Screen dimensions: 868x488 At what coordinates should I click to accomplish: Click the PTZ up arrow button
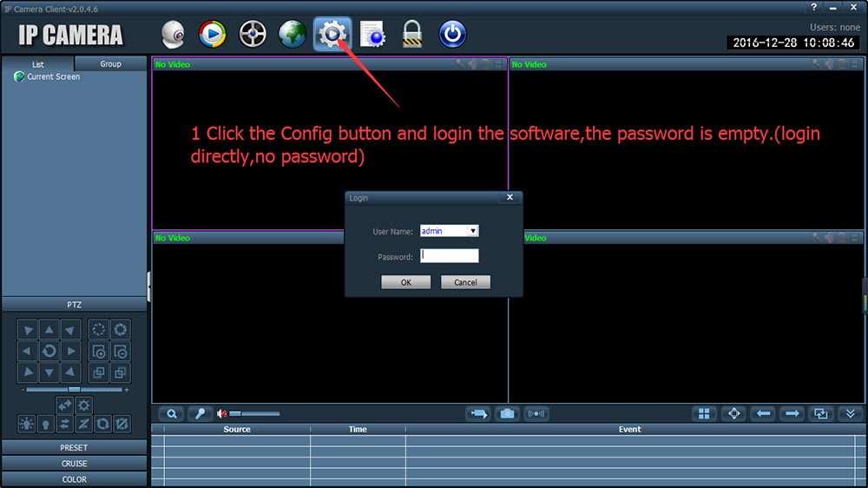pyautogui.click(x=49, y=330)
